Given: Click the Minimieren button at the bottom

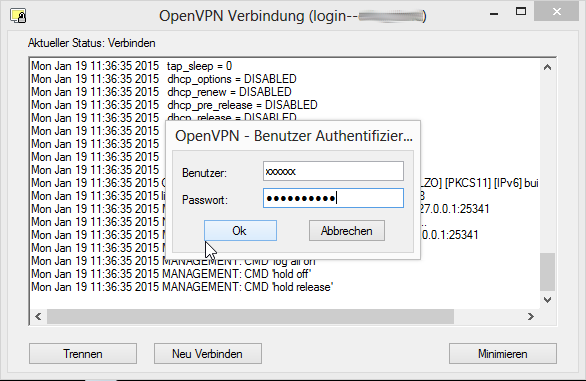Looking at the screenshot, I should point(503,354).
